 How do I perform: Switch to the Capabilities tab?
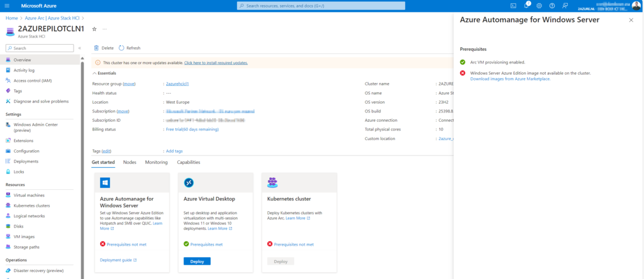click(189, 162)
